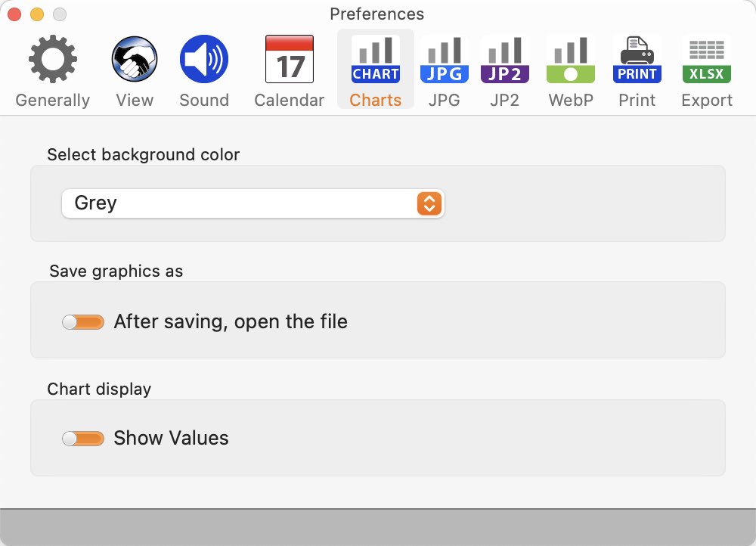
Task: Open the XLSX Export preferences icon
Action: pos(707,59)
